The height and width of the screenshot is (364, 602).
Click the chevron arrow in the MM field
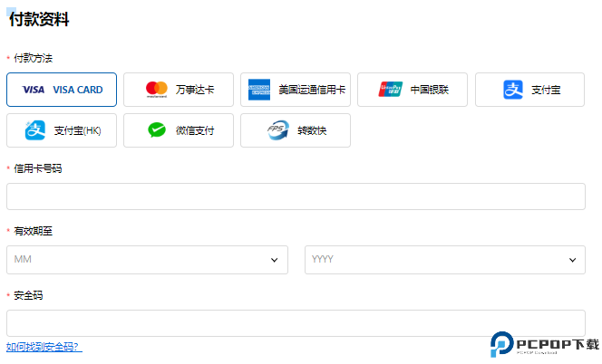(x=274, y=260)
